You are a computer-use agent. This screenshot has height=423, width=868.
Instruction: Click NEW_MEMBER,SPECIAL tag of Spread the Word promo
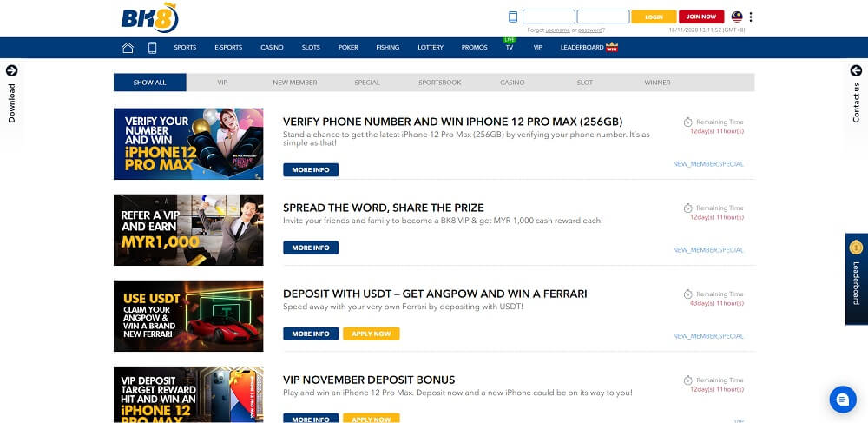click(708, 250)
